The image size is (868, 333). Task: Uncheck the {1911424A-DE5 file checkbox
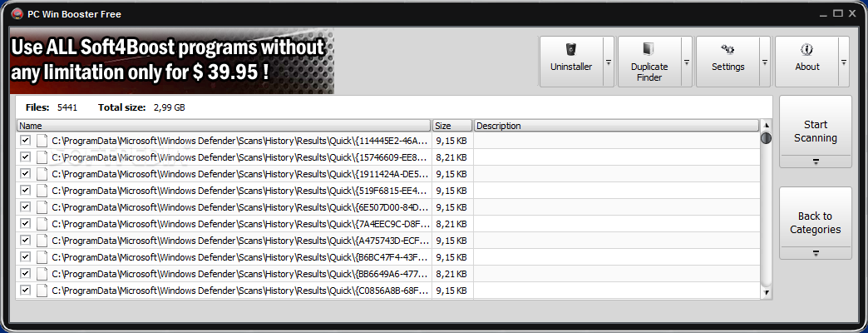pos(25,173)
